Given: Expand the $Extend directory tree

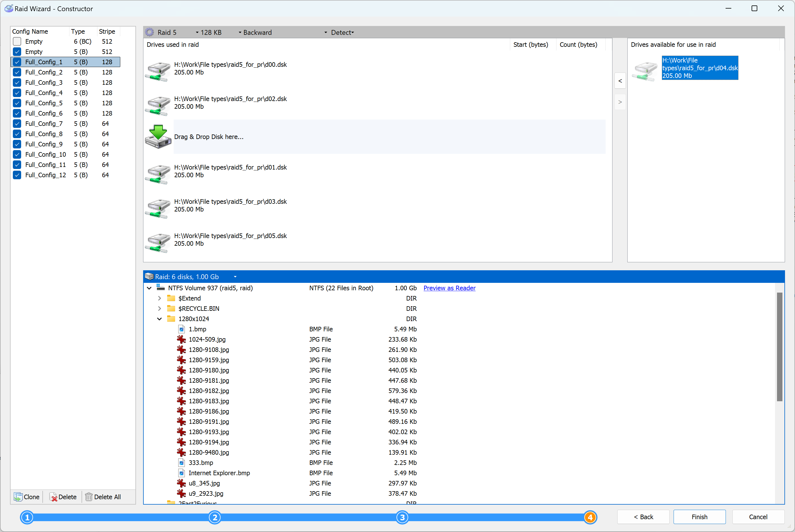Looking at the screenshot, I should tap(159, 298).
